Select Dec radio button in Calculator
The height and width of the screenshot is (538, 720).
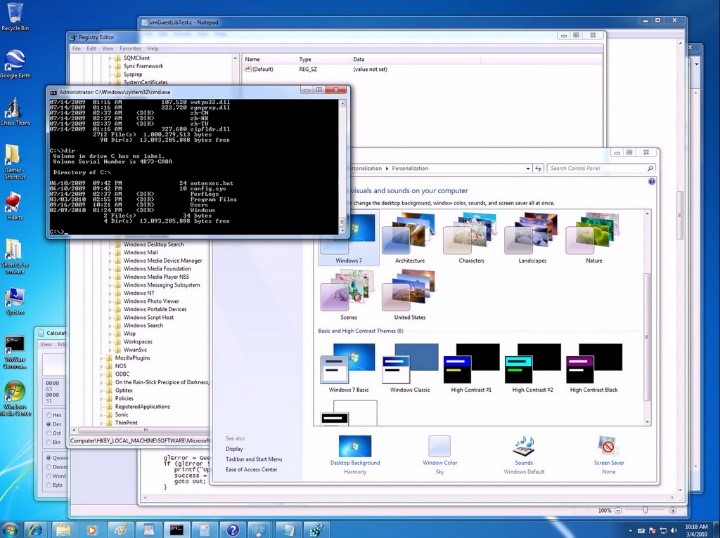pos(49,424)
